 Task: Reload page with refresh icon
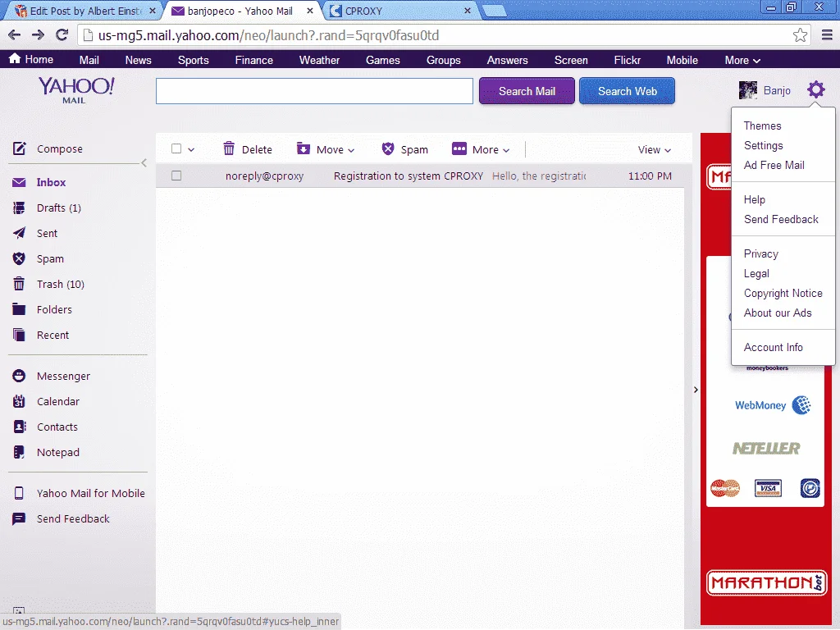(x=62, y=35)
